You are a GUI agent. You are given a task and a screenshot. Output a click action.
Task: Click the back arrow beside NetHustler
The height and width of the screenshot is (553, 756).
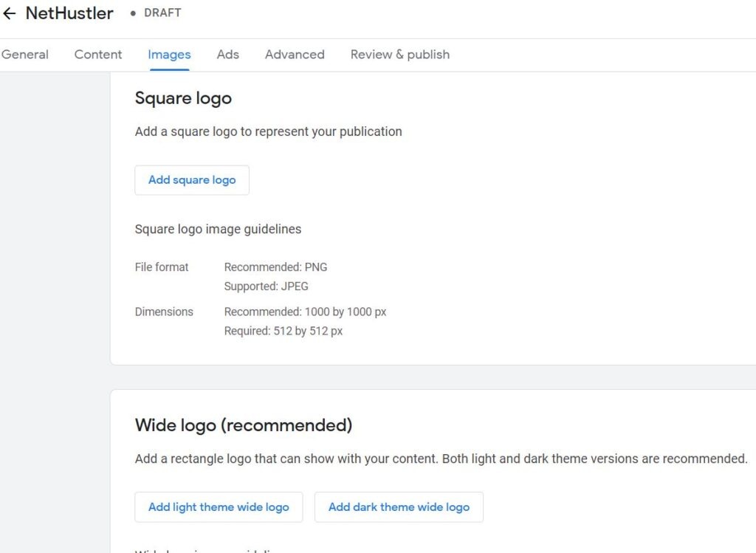click(10, 13)
